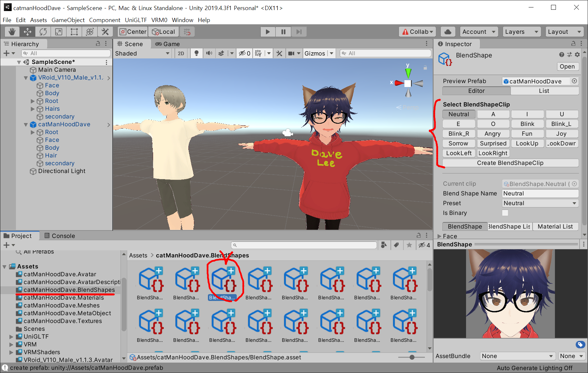
Task: Open Preview Prefab object picker icon
Action: [574, 81]
